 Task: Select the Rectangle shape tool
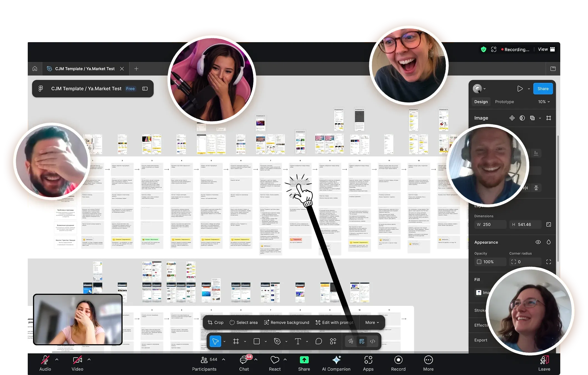257,341
